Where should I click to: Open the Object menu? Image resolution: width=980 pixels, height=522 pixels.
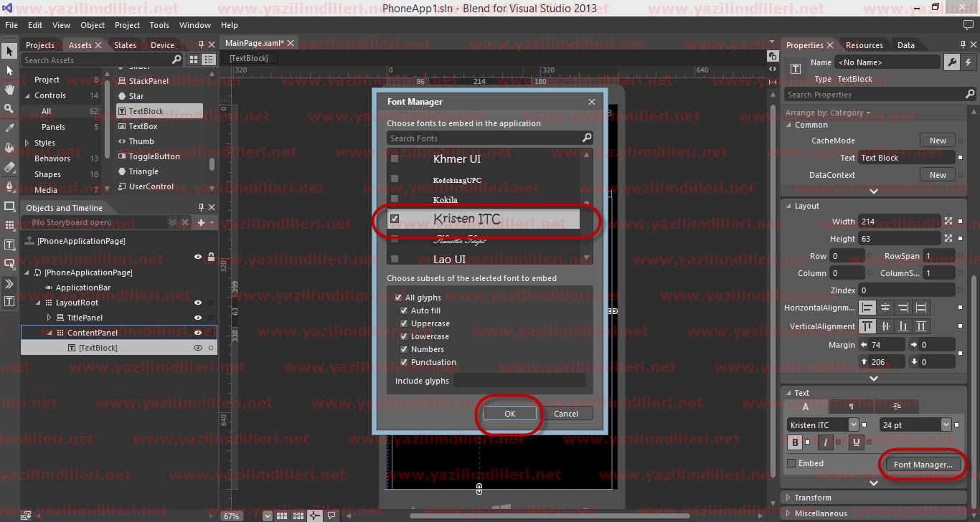[93, 25]
